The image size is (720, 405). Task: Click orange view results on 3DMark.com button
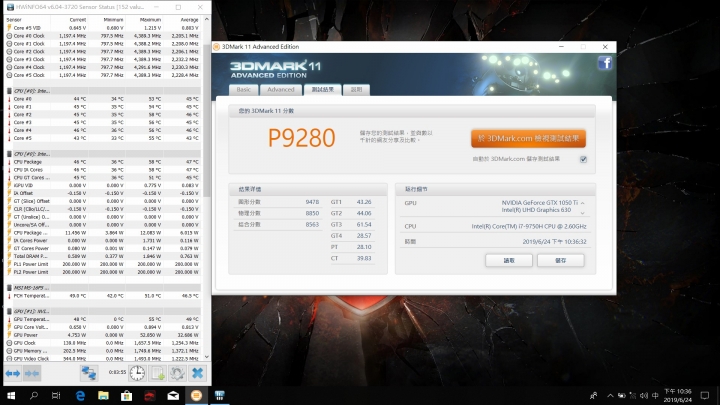(528, 138)
